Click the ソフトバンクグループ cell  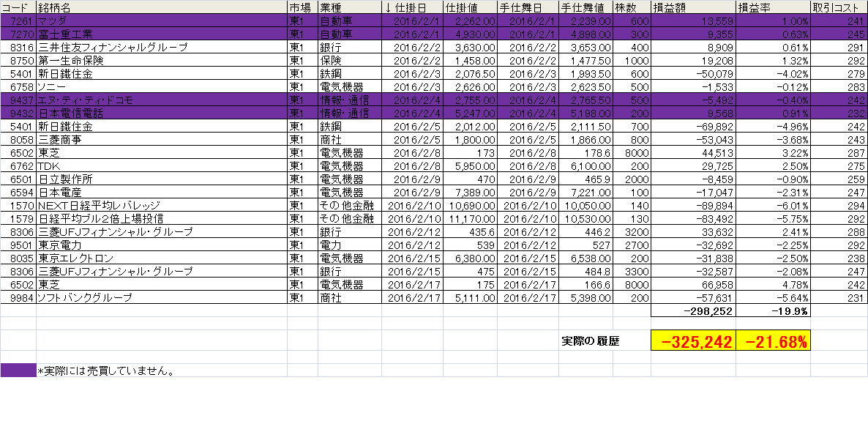point(162,297)
